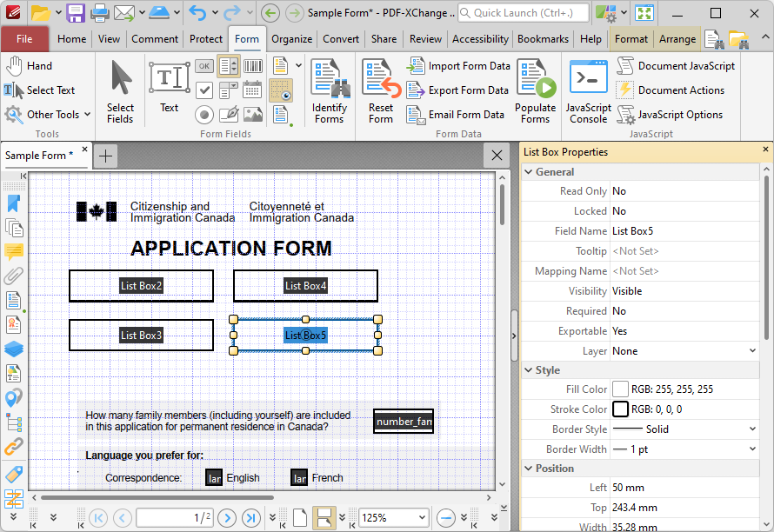Image resolution: width=774 pixels, height=532 pixels.
Task: Select the Text field tool
Action: coord(170,86)
